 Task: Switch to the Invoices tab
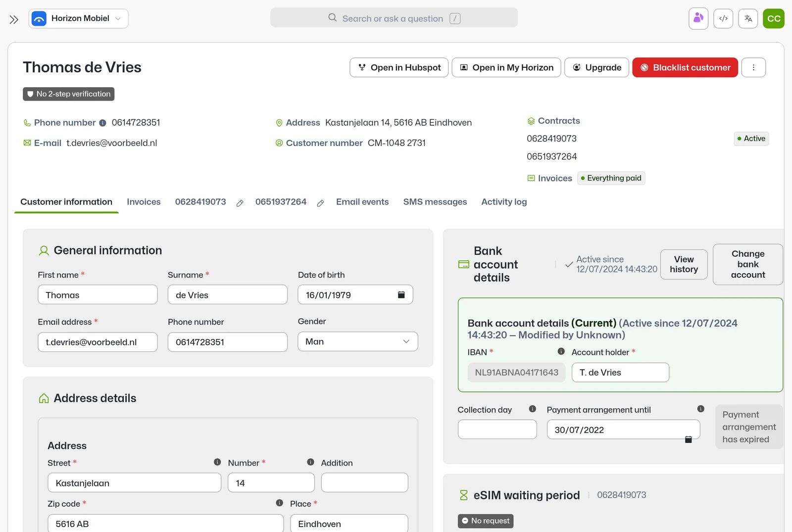click(144, 202)
